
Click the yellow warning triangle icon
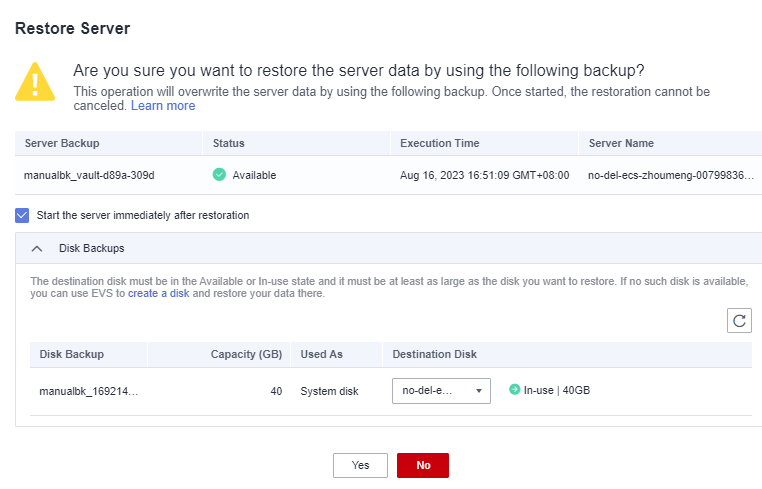(x=35, y=82)
